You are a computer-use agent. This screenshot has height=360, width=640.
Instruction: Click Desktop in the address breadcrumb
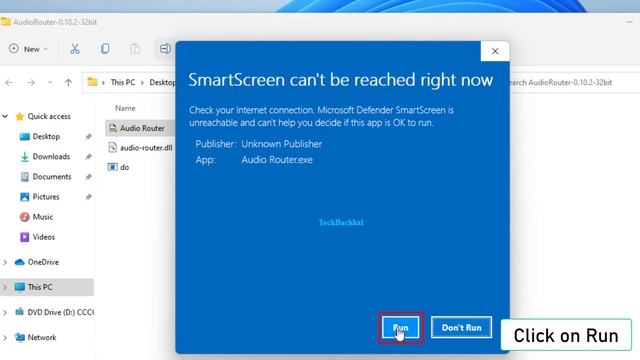[x=162, y=82]
